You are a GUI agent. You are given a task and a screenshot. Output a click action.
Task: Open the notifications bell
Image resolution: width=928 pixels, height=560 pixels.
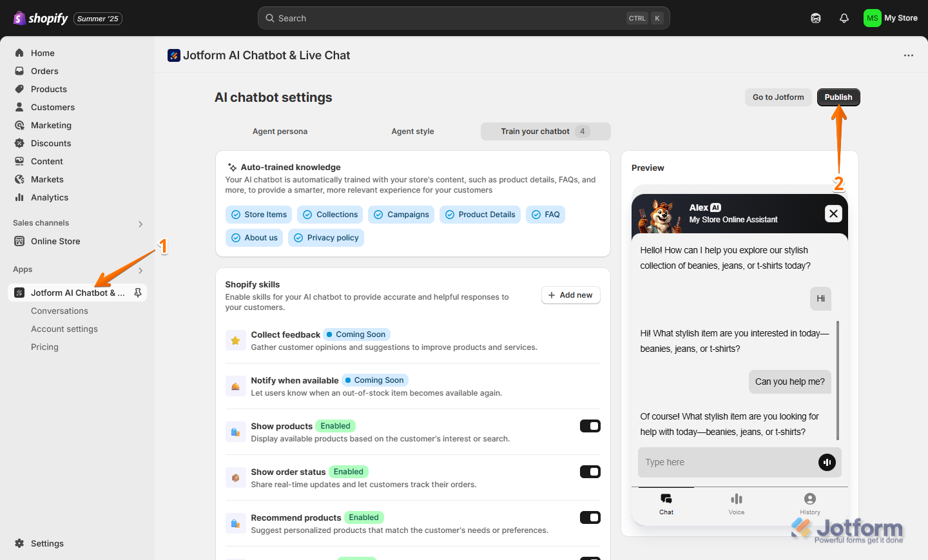click(844, 18)
